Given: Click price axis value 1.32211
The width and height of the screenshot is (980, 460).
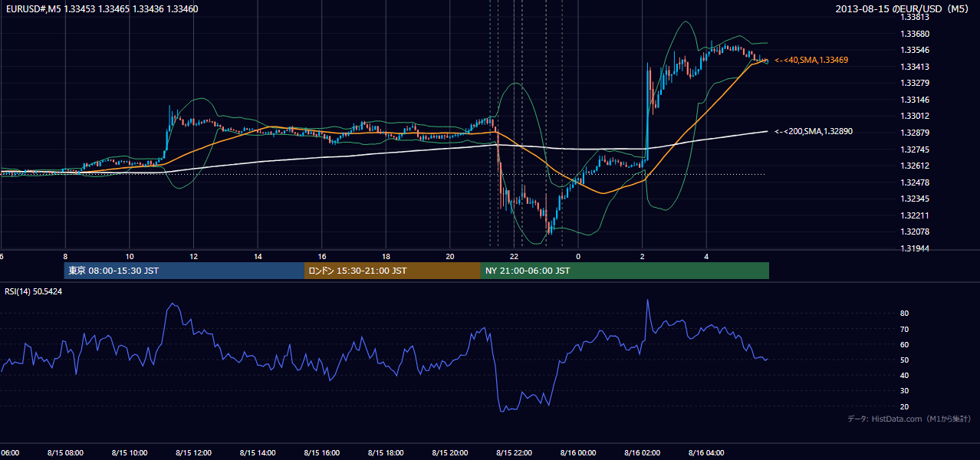Looking at the screenshot, I should (914, 215).
